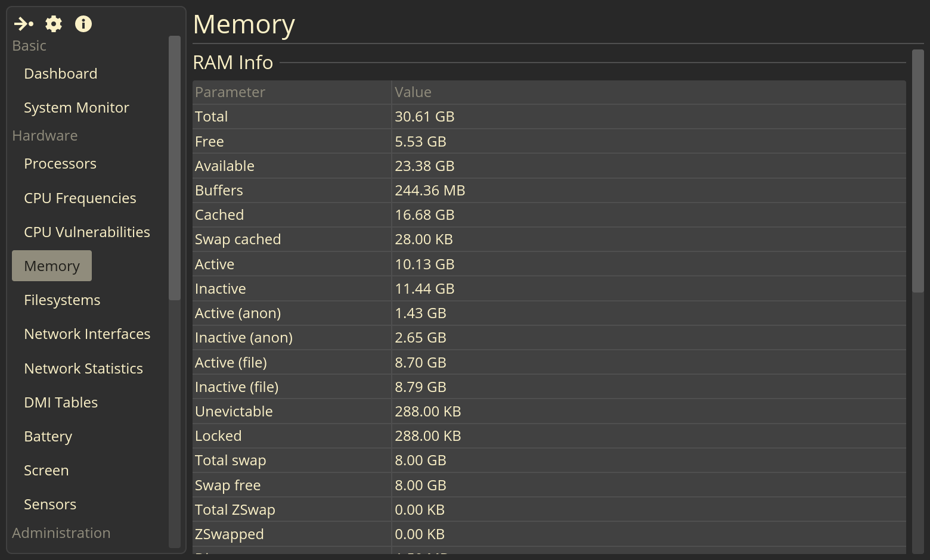Open the Sensors page
Image resolution: width=930 pixels, height=560 pixels.
(x=50, y=505)
